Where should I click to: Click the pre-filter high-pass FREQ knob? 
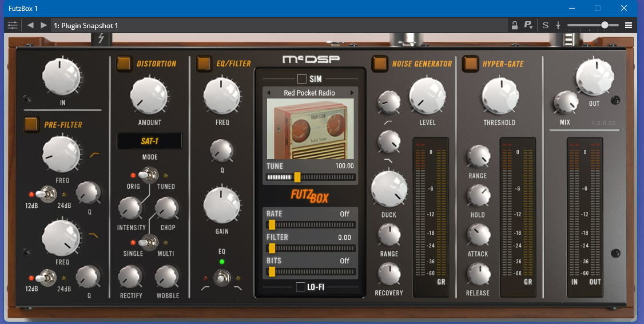[x=62, y=155]
